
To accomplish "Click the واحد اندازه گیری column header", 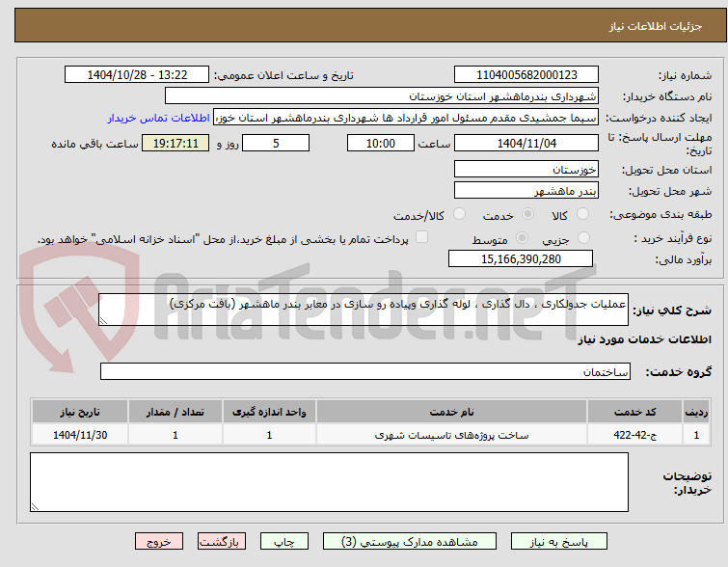I will [x=269, y=412].
